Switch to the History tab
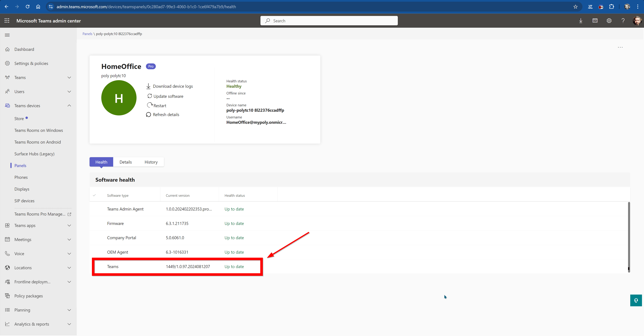Screen dimensions: 644x336 tap(151, 162)
